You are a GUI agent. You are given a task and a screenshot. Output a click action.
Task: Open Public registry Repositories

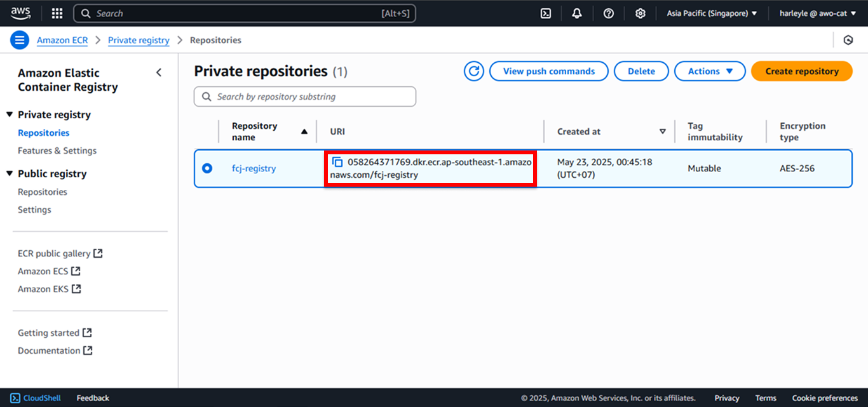(x=43, y=192)
